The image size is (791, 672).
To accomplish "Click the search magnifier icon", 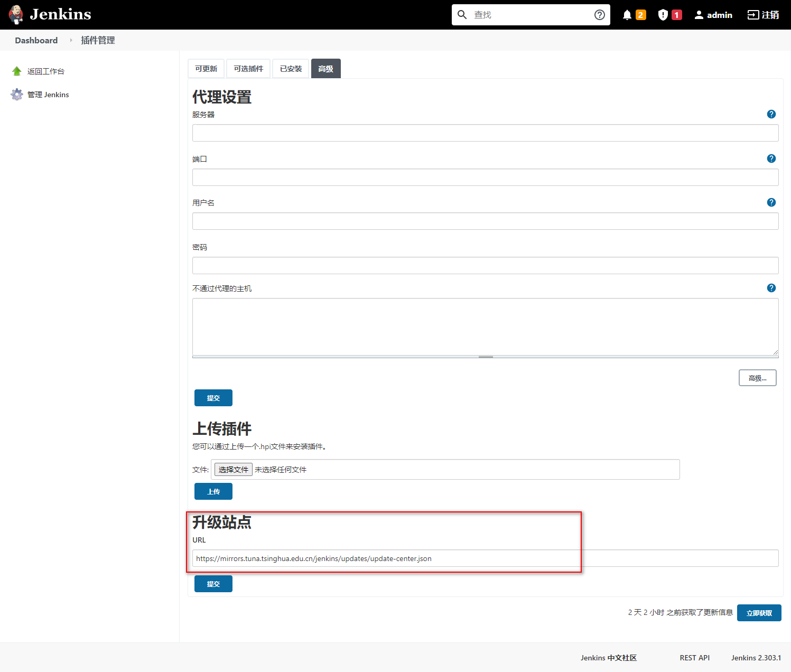I will coord(462,15).
